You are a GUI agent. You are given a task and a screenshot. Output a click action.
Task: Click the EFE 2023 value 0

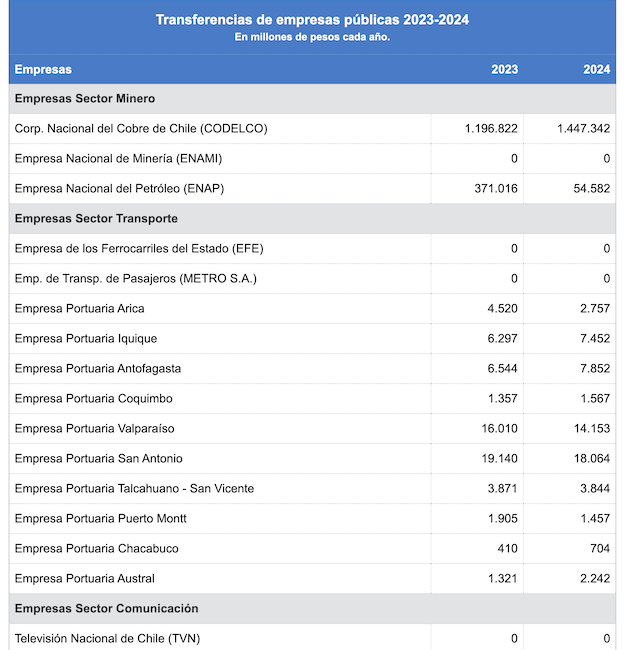pos(514,249)
